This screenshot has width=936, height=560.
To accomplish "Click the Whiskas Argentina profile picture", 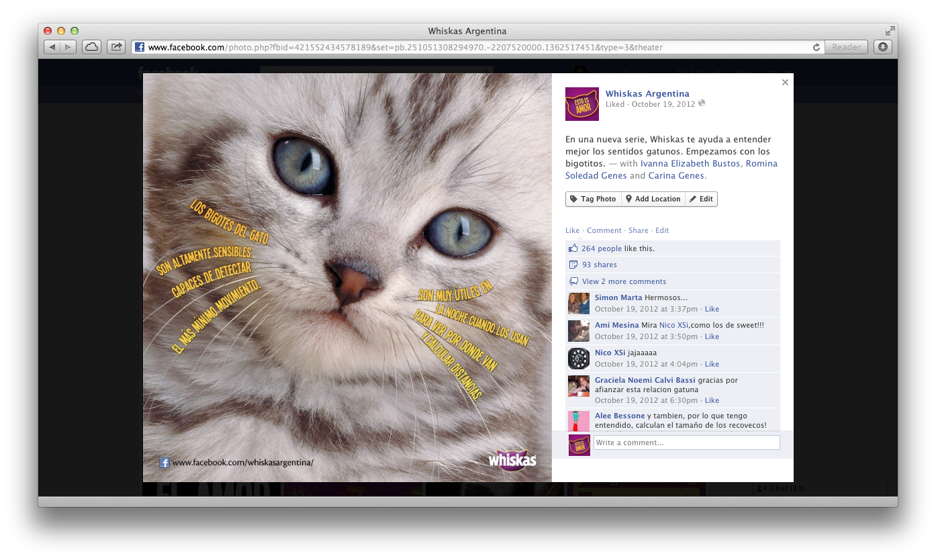I will 582,104.
